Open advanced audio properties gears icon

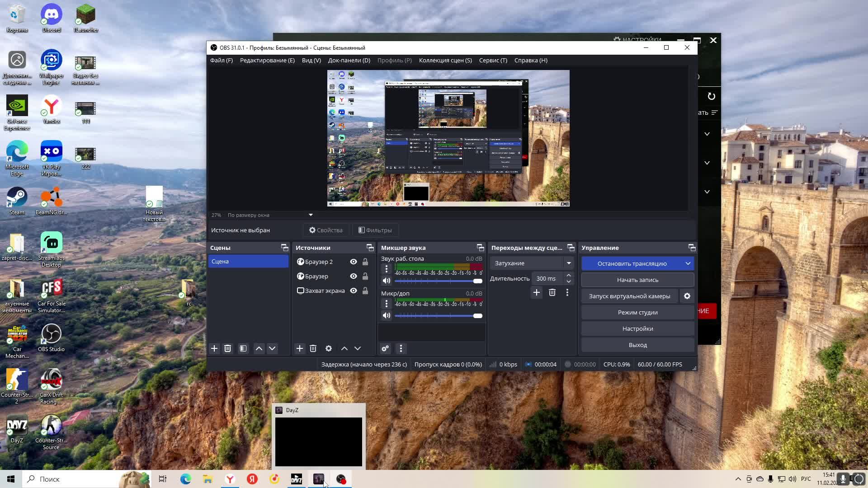coord(385,348)
